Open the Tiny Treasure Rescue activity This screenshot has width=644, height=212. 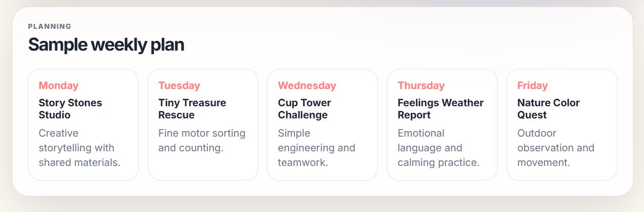pos(192,109)
